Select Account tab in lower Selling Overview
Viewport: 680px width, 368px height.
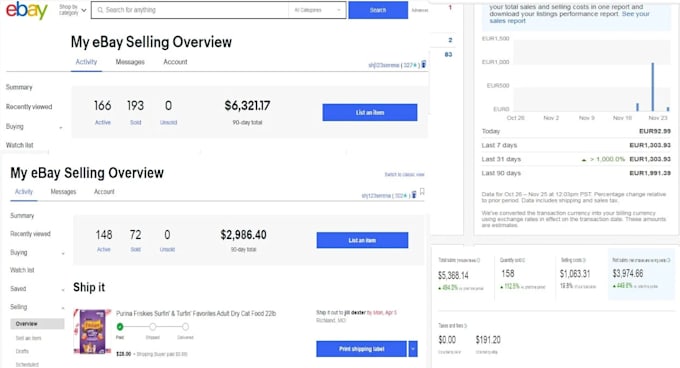point(104,192)
